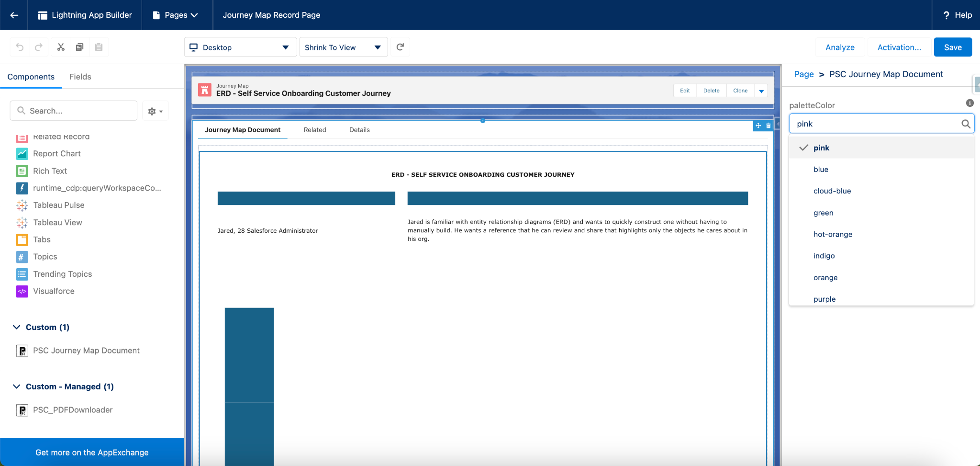Select the blue palette option

881,169
